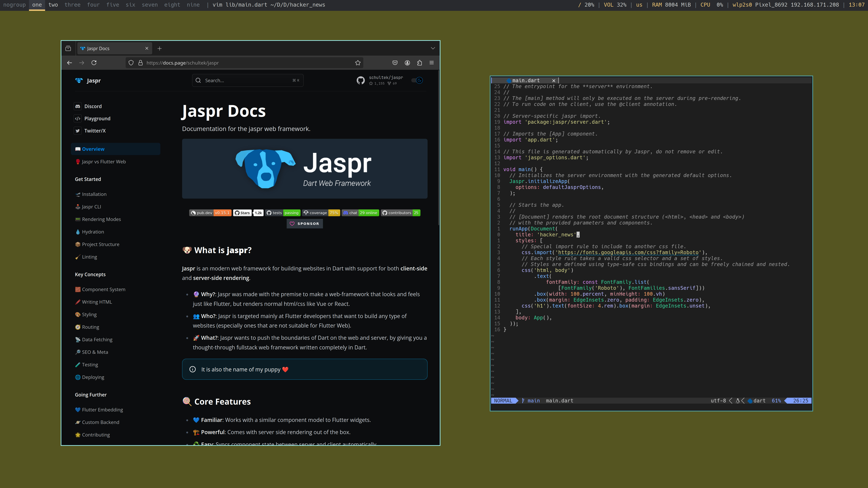Bookmark page with star icon
Image resolution: width=868 pixels, height=488 pixels.
[x=358, y=63]
